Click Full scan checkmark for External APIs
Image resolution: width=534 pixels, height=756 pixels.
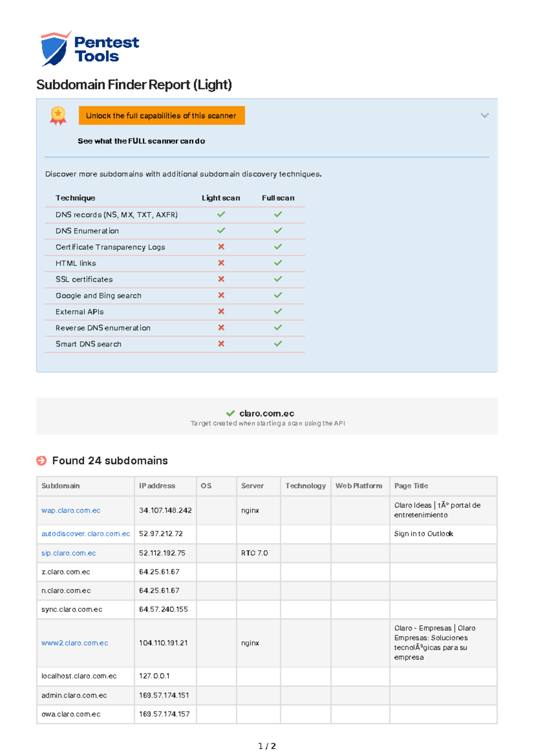tap(278, 312)
